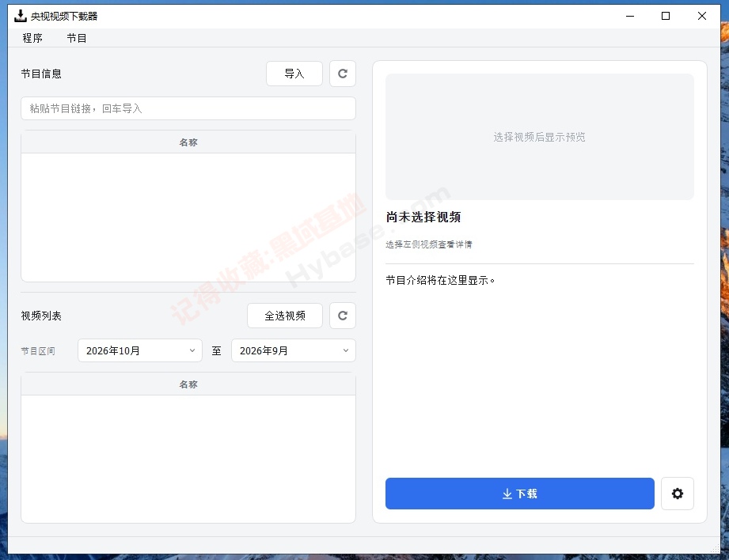Open the 程序 menu
The width and height of the screenshot is (729, 560).
(32, 38)
